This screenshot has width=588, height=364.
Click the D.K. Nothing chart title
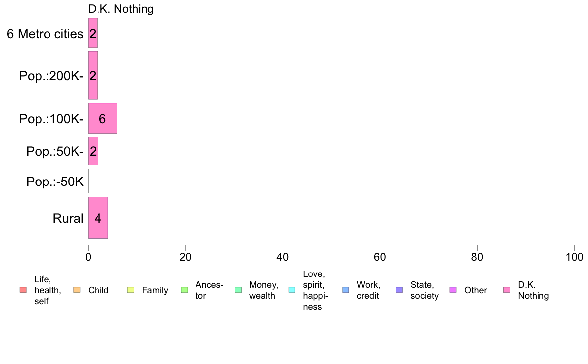click(x=121, y=9)
